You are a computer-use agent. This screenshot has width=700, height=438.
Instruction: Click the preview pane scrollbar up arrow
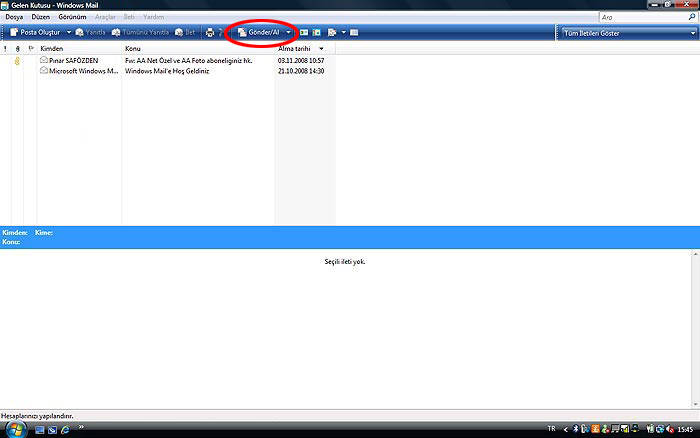tap(696, 254)
